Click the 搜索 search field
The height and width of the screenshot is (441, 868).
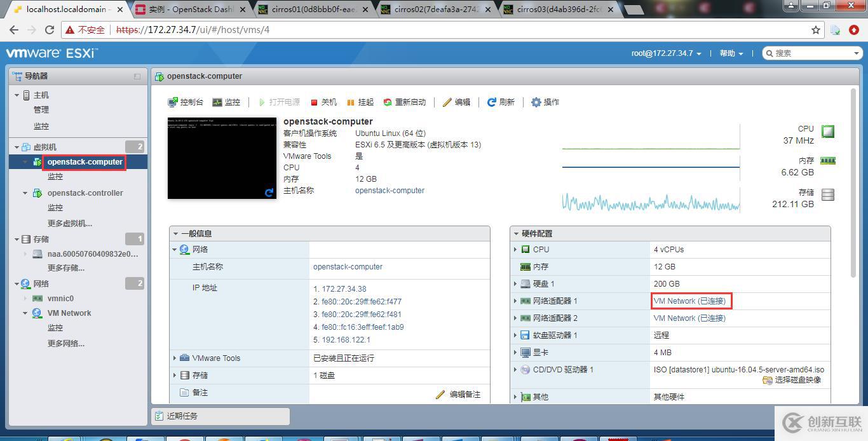811,53
